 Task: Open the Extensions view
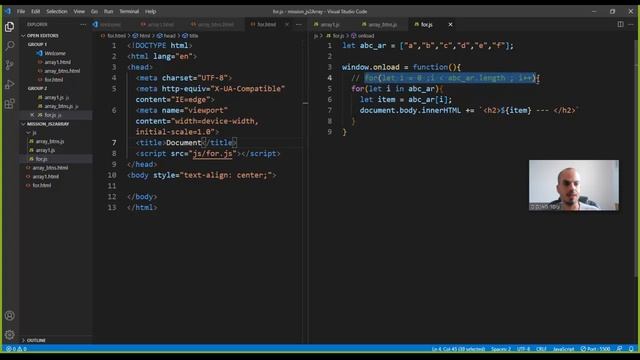(9, 103)
